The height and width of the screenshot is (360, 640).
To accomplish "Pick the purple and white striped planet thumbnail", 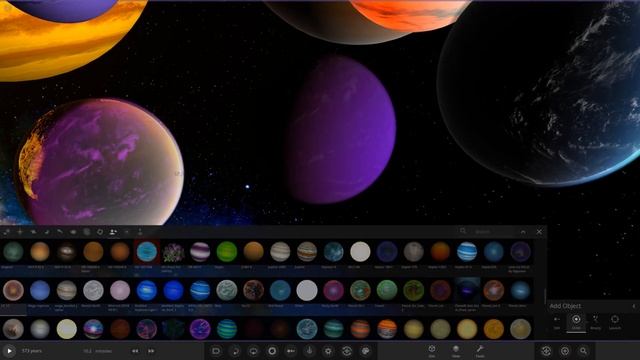I will [200, 251].
